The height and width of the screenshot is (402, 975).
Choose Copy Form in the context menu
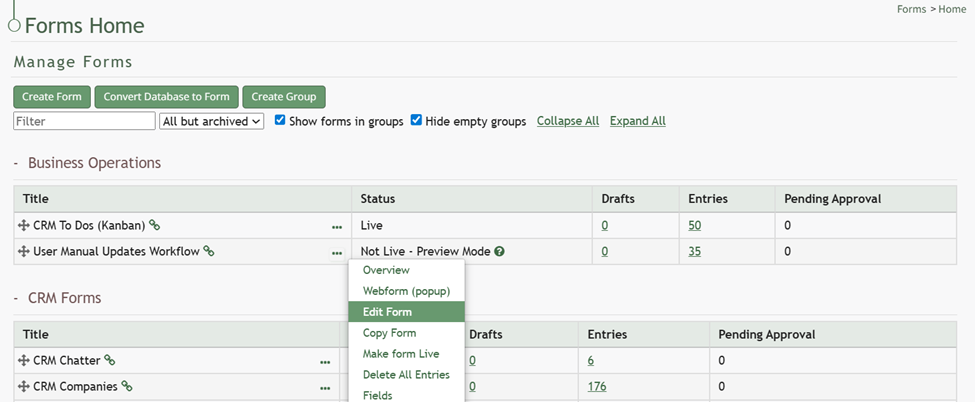coord(389,333)
